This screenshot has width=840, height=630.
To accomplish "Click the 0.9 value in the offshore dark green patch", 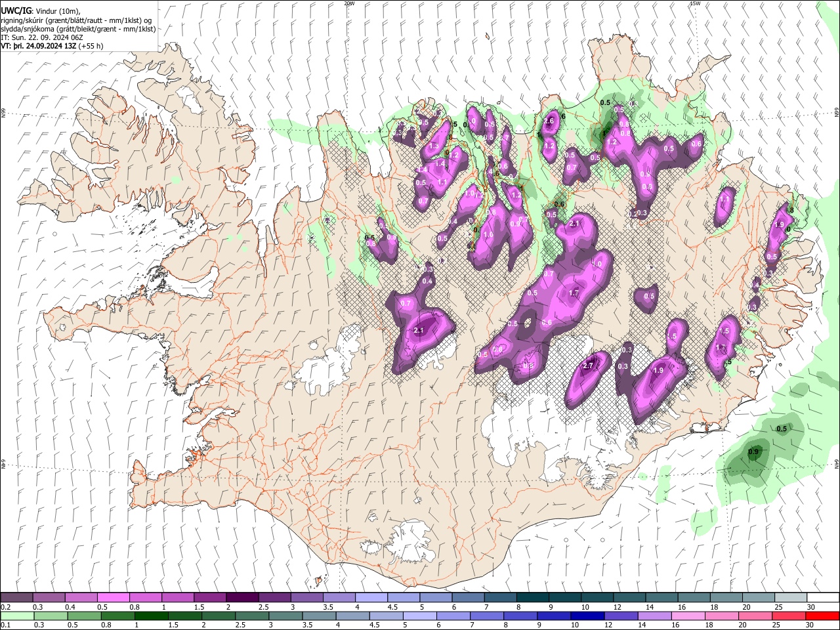I will pyautogui.click(x=753, y=451).
